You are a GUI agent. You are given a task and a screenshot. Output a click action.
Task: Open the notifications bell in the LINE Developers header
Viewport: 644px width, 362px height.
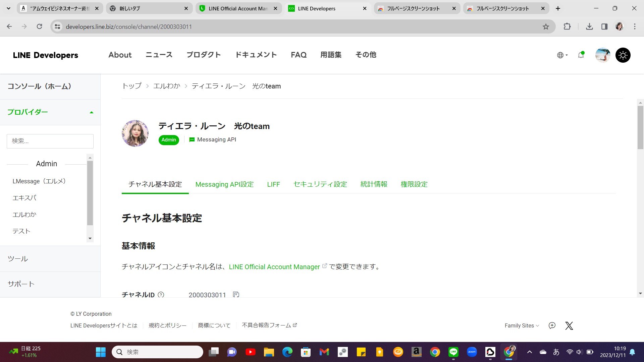pyautogui.click(x=581, y=55)
